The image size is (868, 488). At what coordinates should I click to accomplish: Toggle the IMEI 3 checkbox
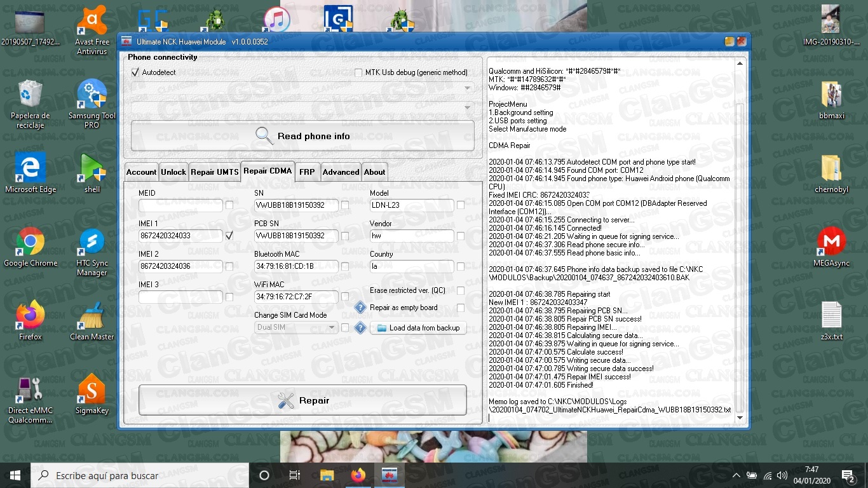click(x=229, y=297)
